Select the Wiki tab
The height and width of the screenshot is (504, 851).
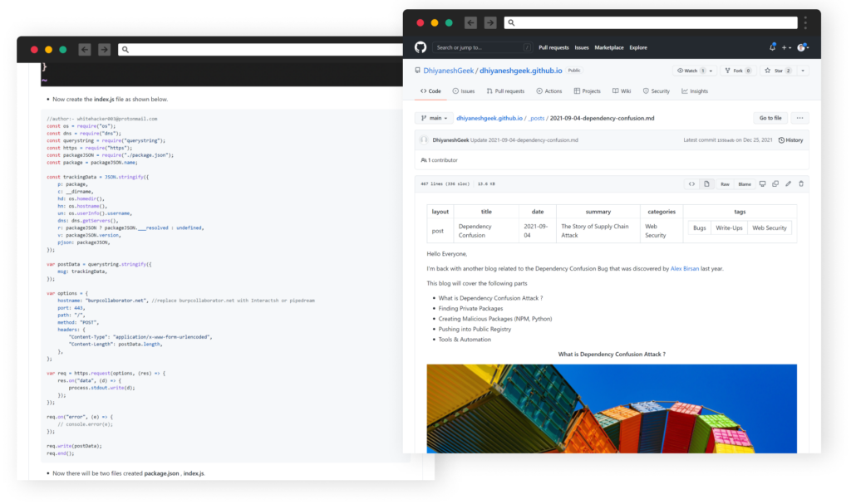[x=622, y=91]
